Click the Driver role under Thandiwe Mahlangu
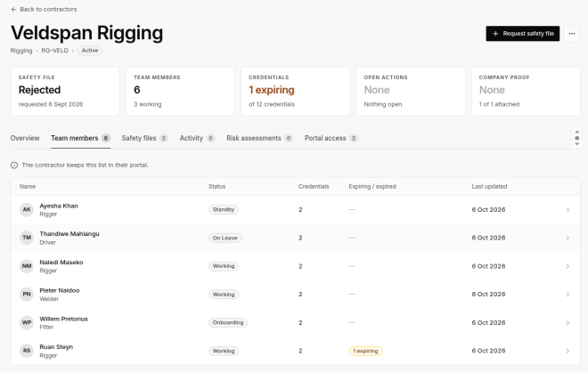Viewport: 588px width, 372px height. click(x=47, y=243)
